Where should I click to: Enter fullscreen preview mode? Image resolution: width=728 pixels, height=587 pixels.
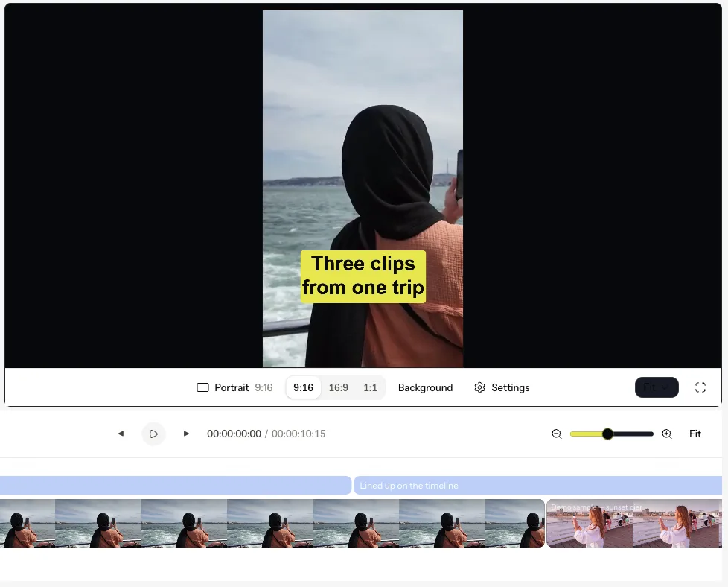click(700, 387)
